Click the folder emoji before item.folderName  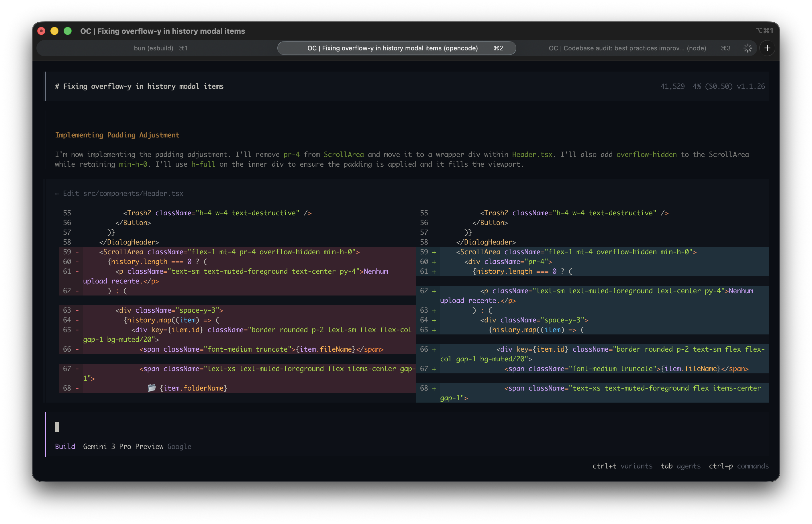coord(152,388)
